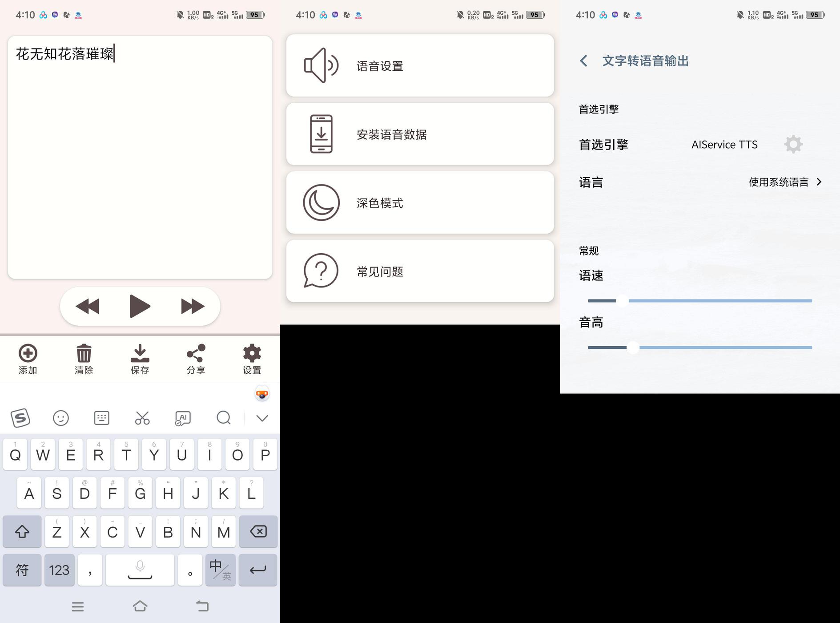Open keyboard layout switch icon
Screen dimensions: 840x623
click(102, 418)
